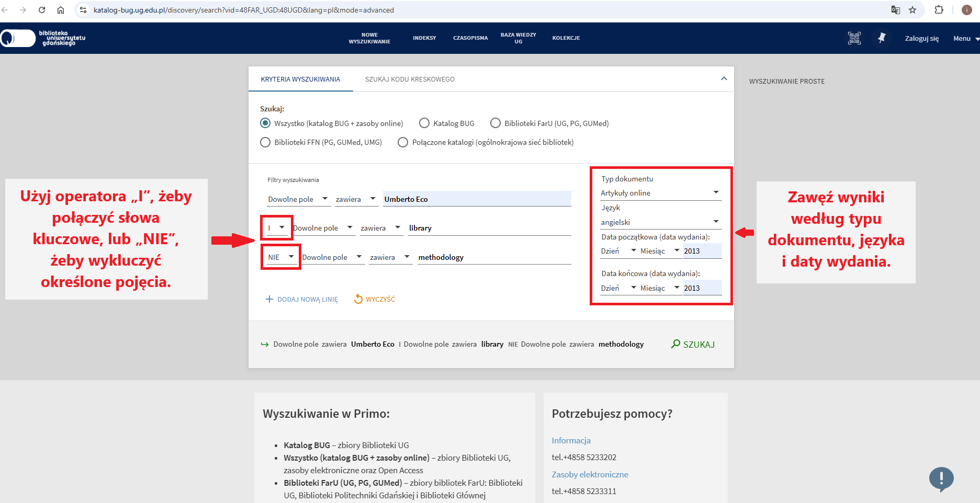Click the browser reload page icon
This screenshot has height=503, width=980.
pos(42,10)
